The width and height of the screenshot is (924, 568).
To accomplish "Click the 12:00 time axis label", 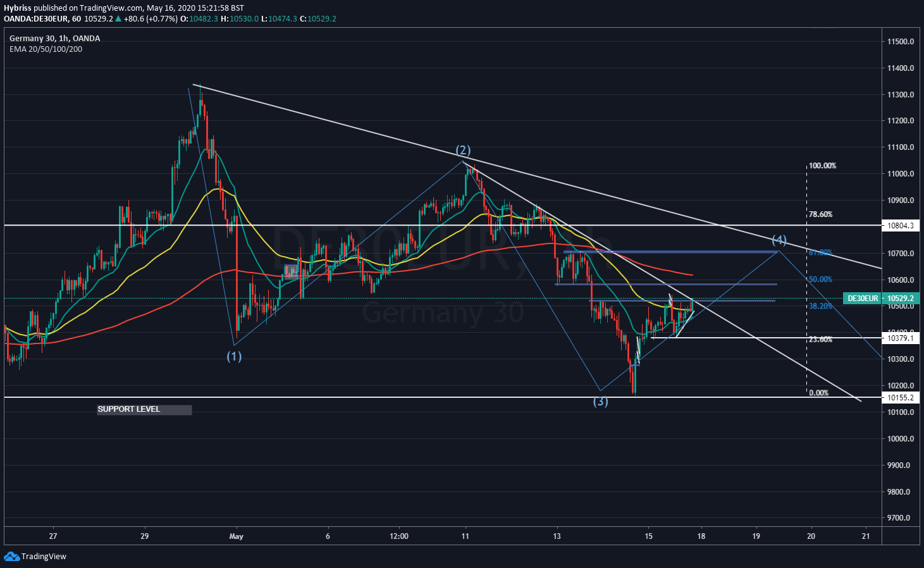I will 399,536.
